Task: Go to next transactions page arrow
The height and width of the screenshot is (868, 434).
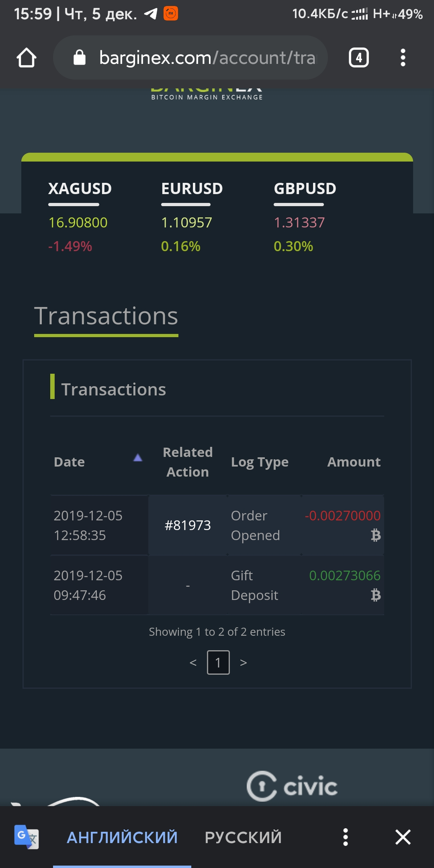Action: tap(243, 663)
